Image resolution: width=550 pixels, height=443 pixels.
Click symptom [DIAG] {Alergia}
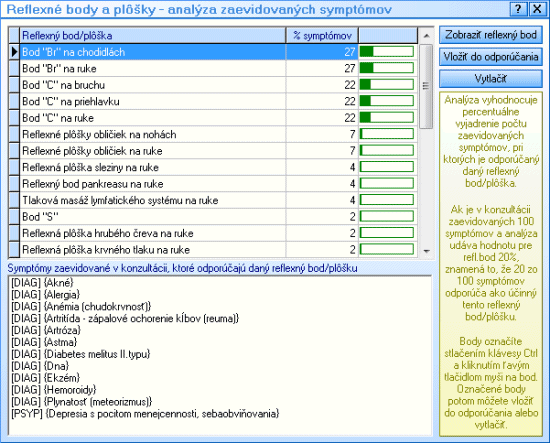tap(45, 294)
